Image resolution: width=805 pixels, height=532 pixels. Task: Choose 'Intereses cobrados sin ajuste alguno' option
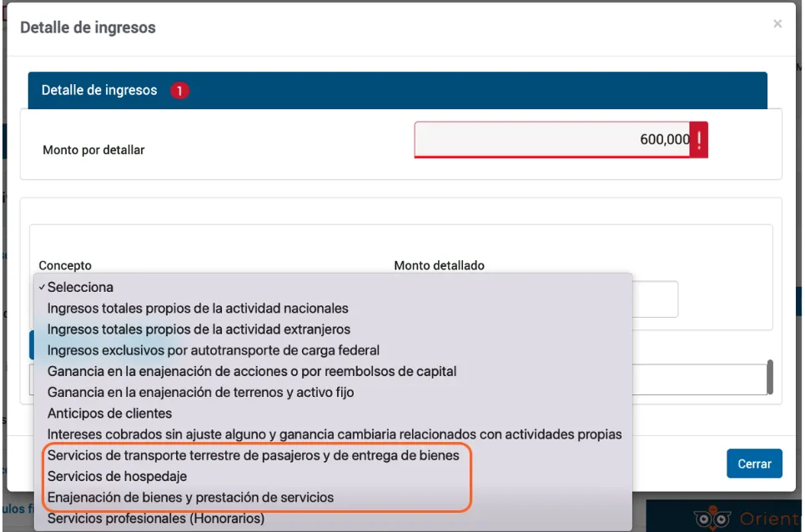coord(335,434)
